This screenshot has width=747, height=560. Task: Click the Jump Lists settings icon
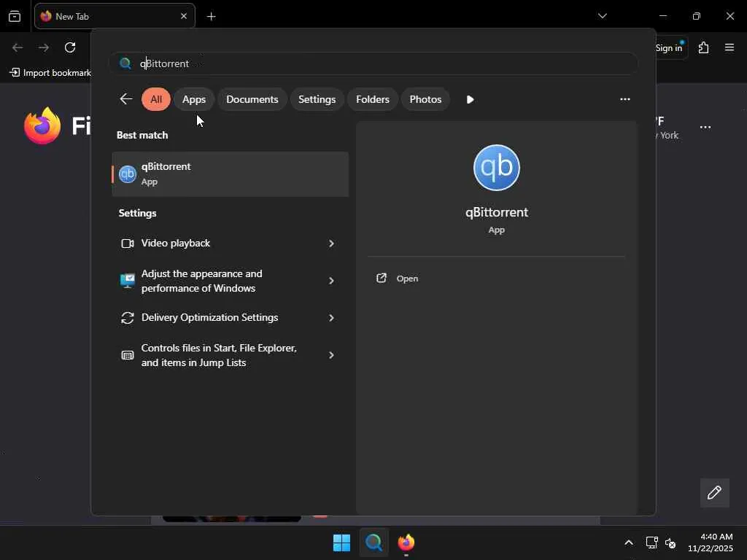pyautogui.click(x=127, y=355)
